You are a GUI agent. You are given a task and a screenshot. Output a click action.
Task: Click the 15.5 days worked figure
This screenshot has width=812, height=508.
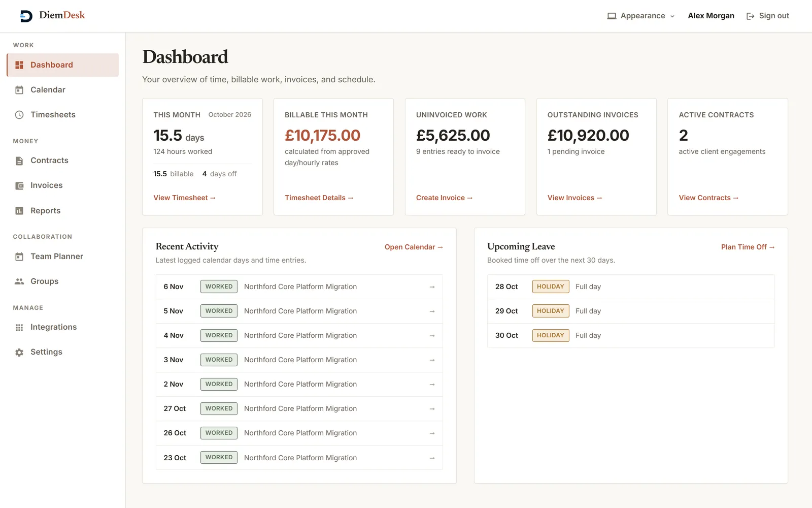179,136
